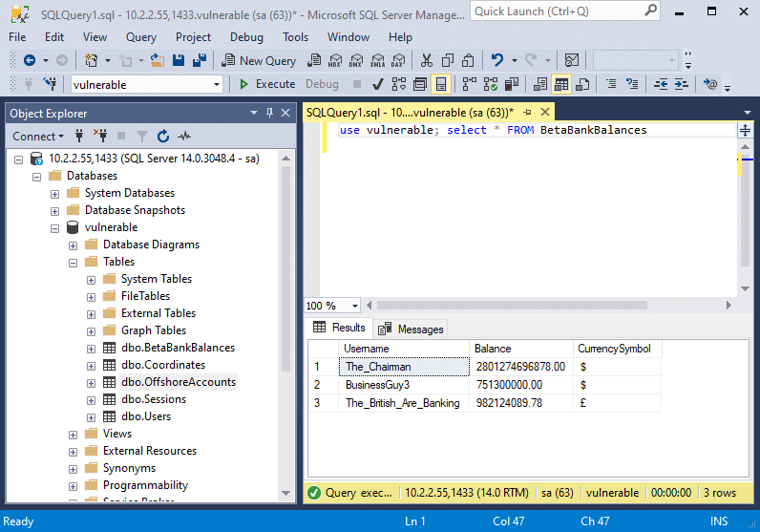This screenshot has height=532, width=760.
Task: Click the DAX query icon
Action: point(398,60)
